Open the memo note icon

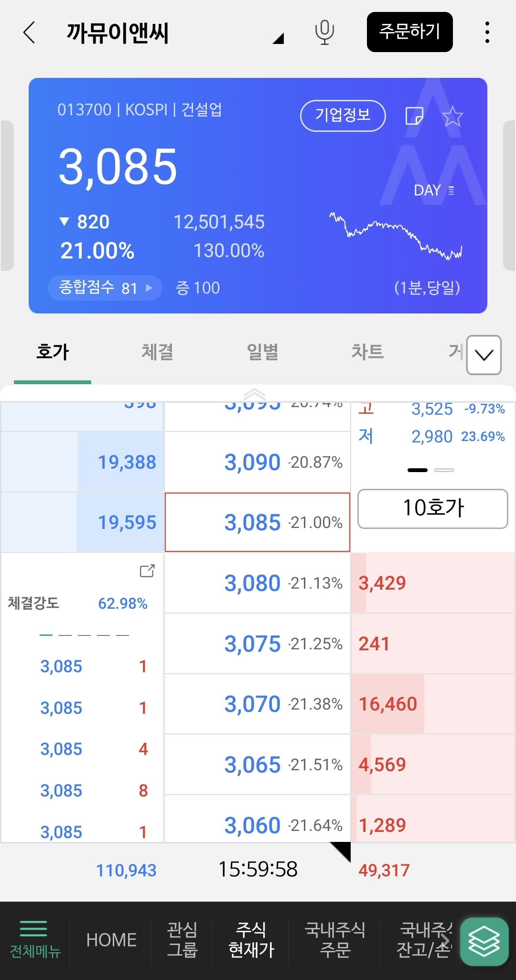(414, 116)
